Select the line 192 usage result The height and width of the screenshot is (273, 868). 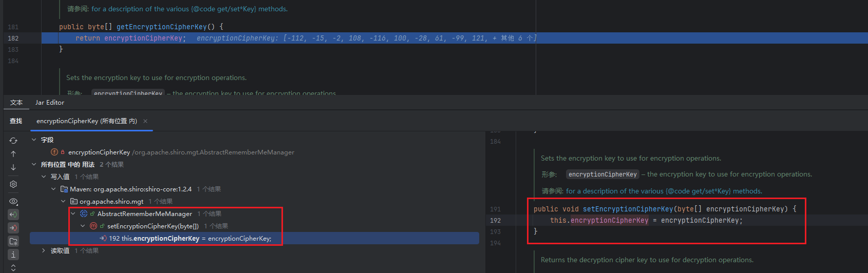tap(190, 239)
